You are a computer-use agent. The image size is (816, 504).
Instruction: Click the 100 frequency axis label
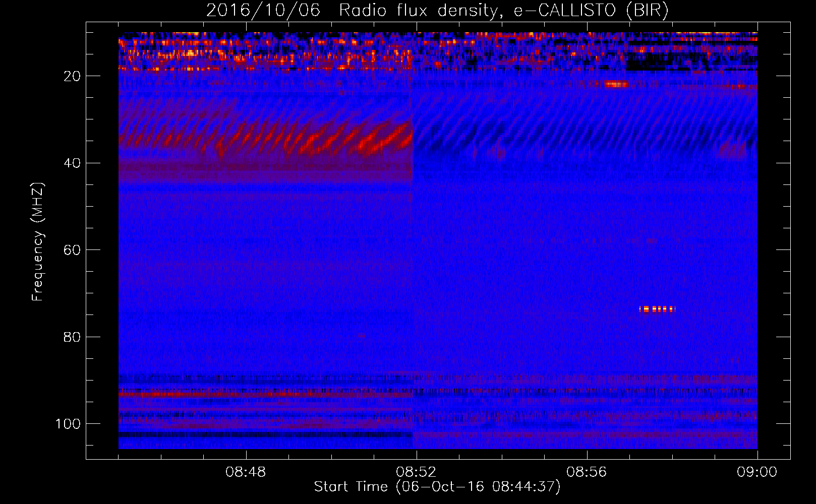click(x=68, y=424)
